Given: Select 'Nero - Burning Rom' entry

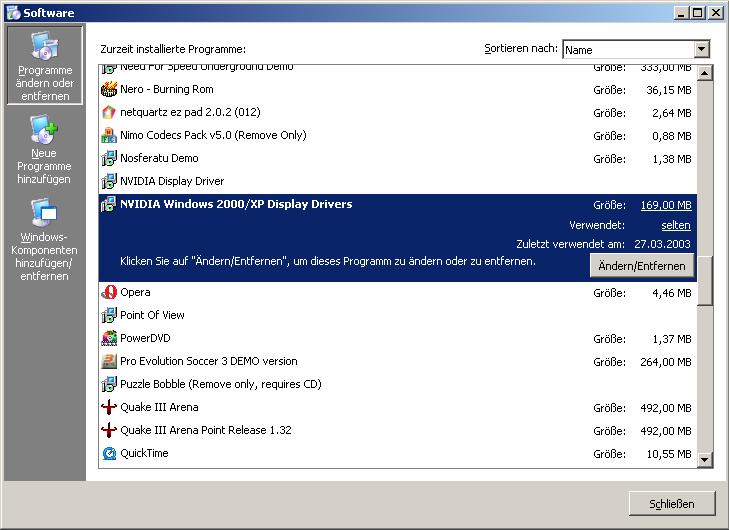Looking at the screenshot, I should 398,89.
